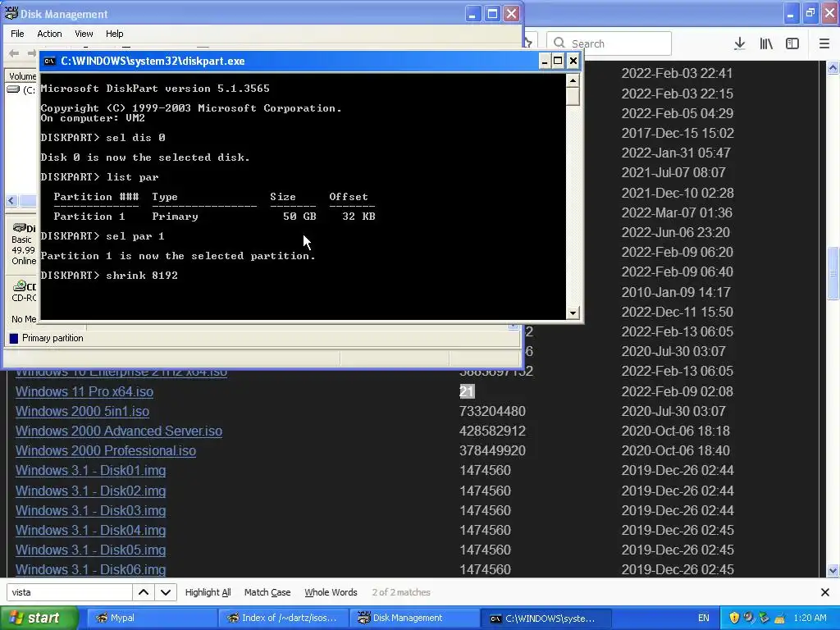Image resolution: width=840 pixels, height=630 pixels.
Task: Switch to Index of /~dartz/isos taskbar button
Action: click(283, 619)
